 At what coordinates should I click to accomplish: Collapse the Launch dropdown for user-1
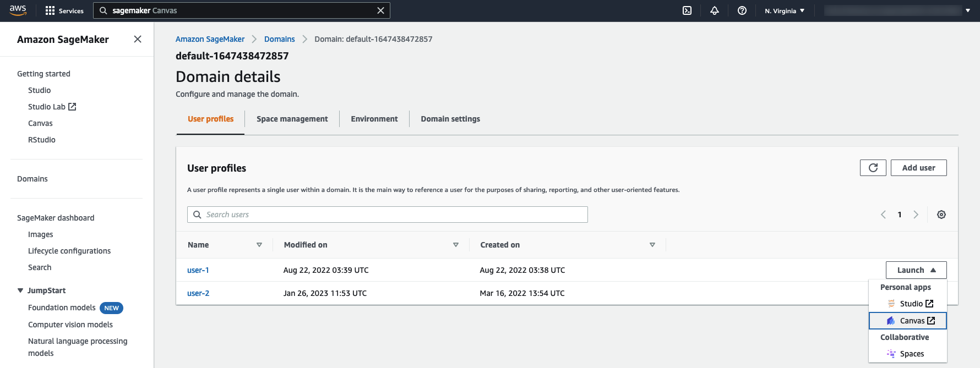click(x=916, y=270)
